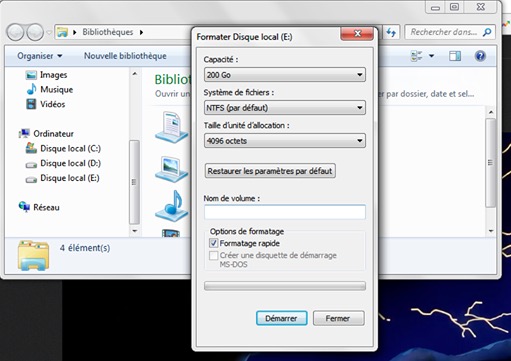Screen dimensions: 511x361
Task: Minimize the Explorer window
Action: pos(436,7)
